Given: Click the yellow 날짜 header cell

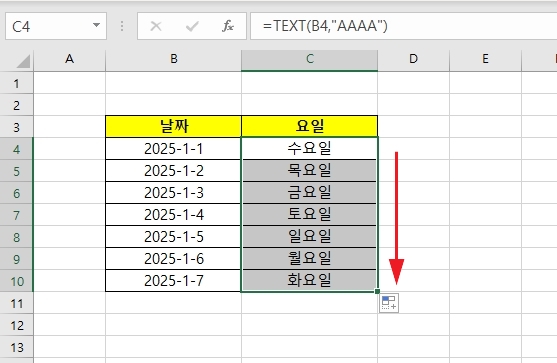Looking at the screenshot, I should click(173, 126).
